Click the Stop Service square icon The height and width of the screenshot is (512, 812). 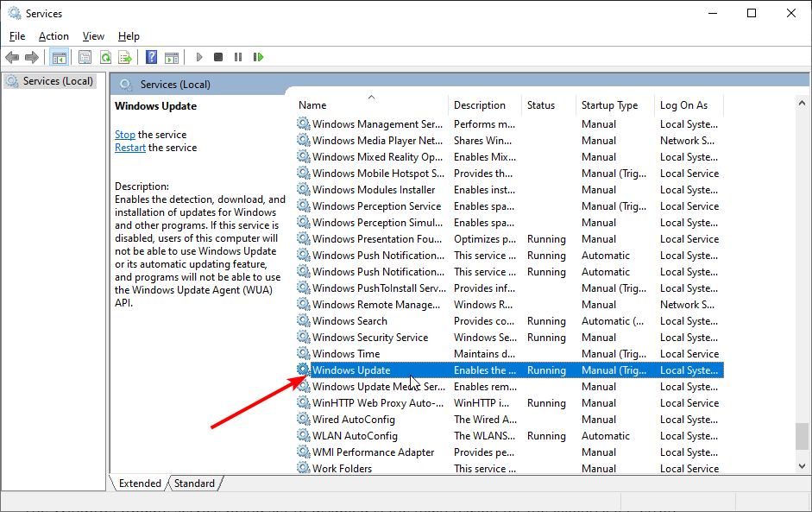218,57
